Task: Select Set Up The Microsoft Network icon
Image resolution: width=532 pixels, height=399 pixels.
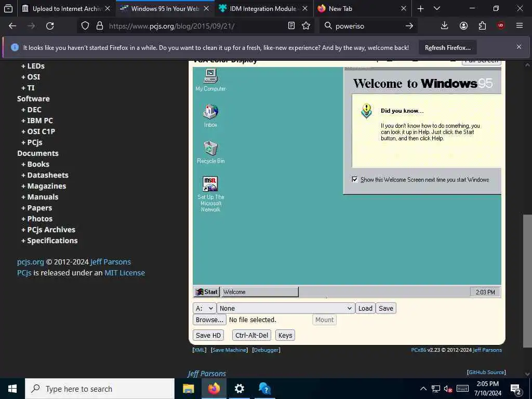Action: (x=210, y=194)
